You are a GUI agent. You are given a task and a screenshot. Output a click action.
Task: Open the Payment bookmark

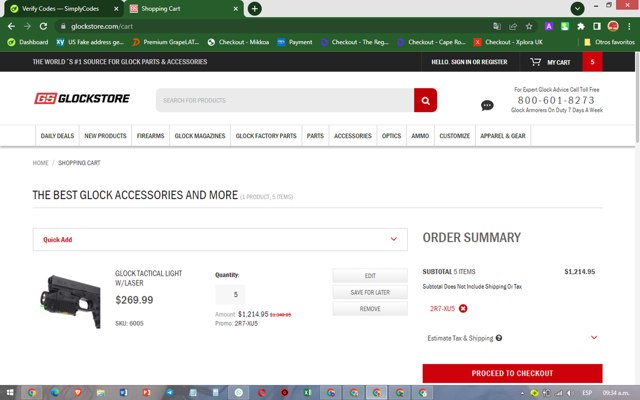click(x=295, y=42)
